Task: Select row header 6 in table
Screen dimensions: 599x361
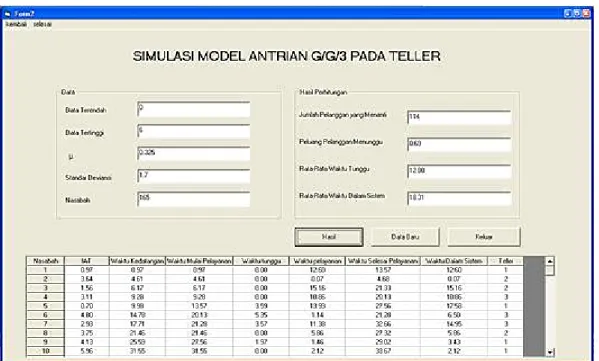Action: pyautogui.click(x=46, y=315)
